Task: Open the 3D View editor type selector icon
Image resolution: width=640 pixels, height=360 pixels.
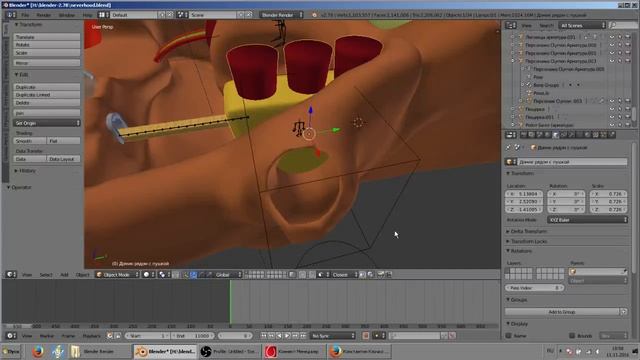Action: pos(11,275)
